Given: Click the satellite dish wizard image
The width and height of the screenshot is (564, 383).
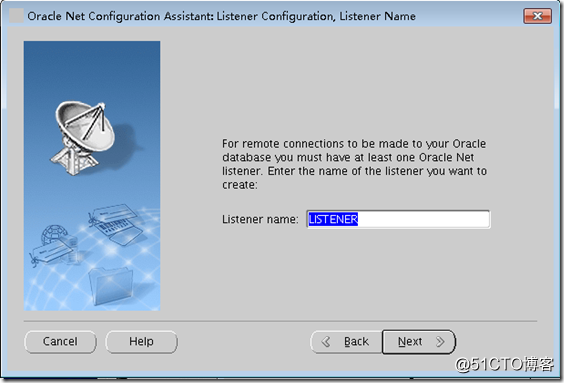Looking at the screenshot, I should pyautogui.click(x=92, y=176).
